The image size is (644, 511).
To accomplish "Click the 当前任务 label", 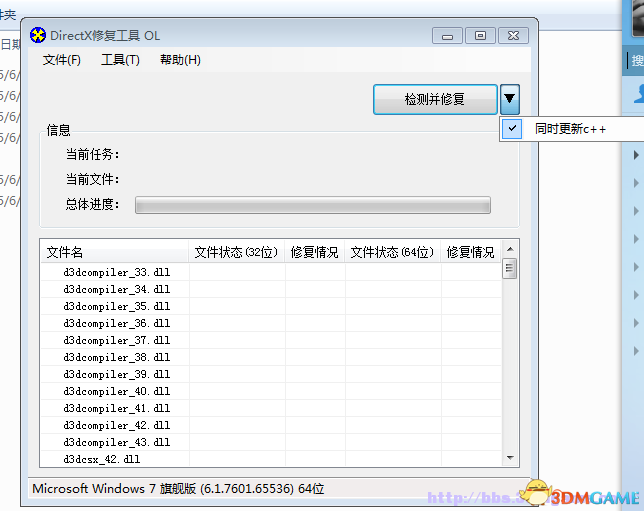I will click(x=92, y=154).
